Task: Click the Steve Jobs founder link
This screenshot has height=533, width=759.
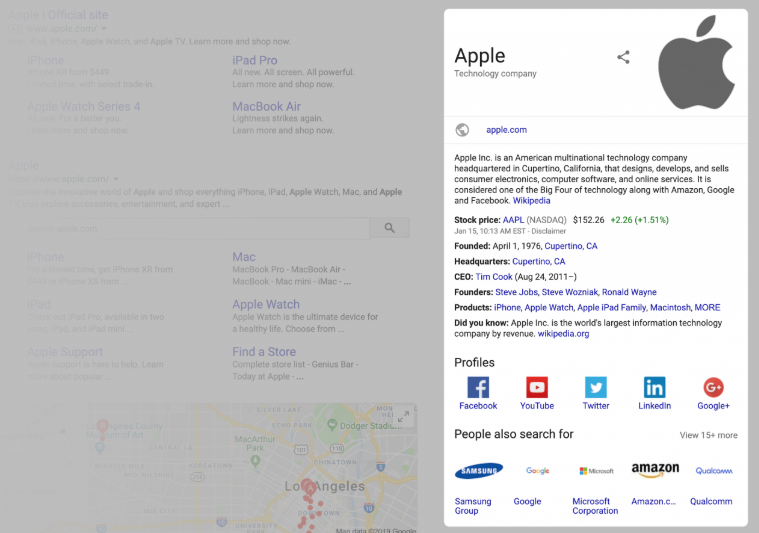Action: (516, 292)
